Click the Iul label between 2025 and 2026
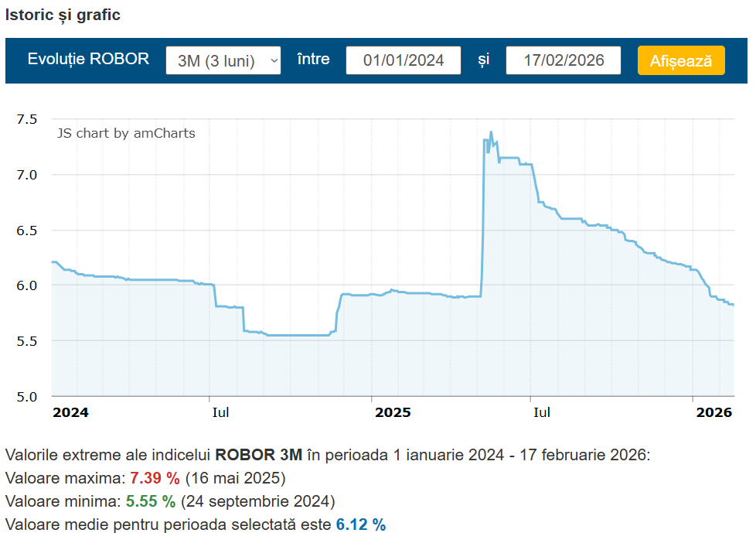 click(x=542, y=412)
